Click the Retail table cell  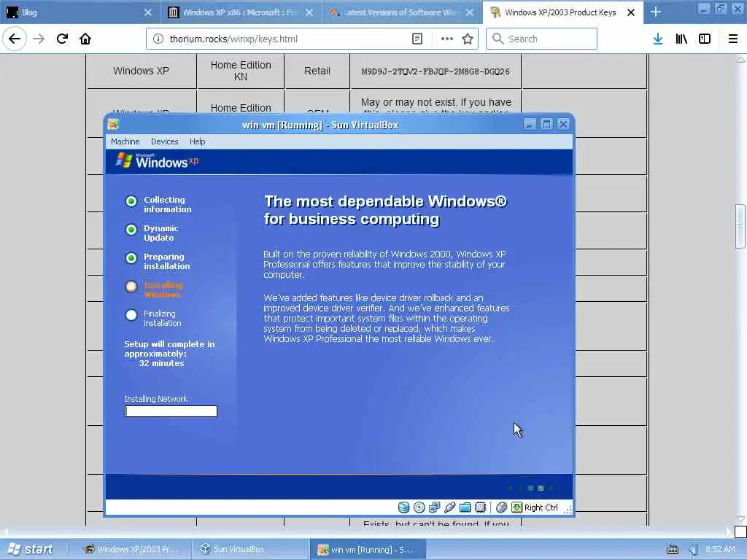pos(317,71)
